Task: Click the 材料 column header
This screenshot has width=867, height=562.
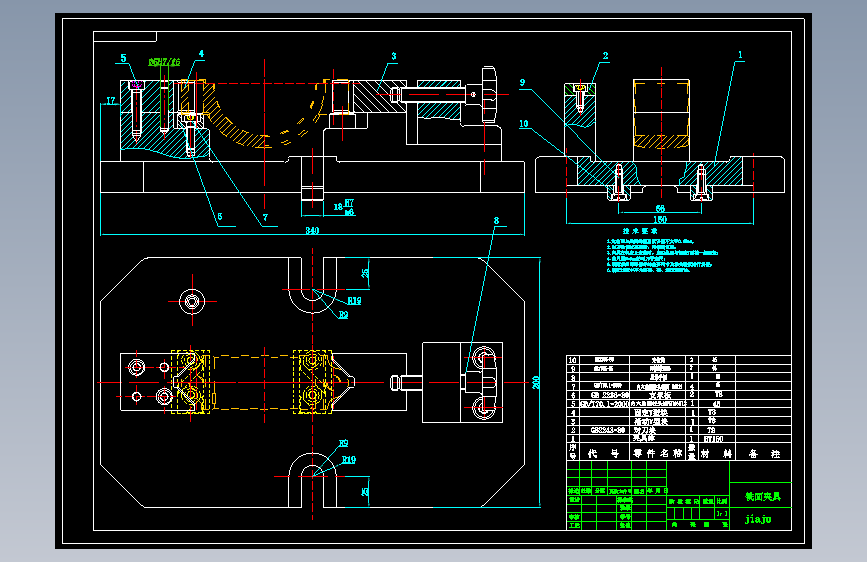Action: (716, 454)
